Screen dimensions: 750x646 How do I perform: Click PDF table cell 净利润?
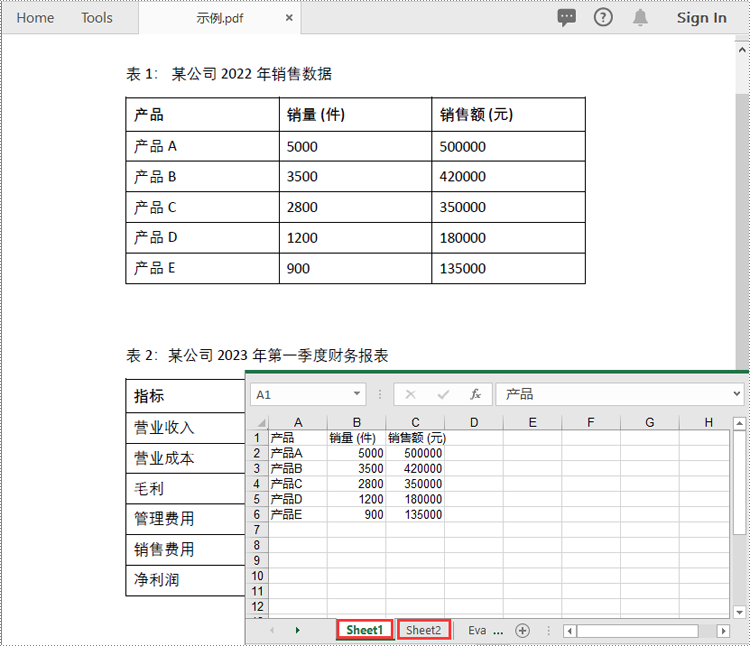186,580
